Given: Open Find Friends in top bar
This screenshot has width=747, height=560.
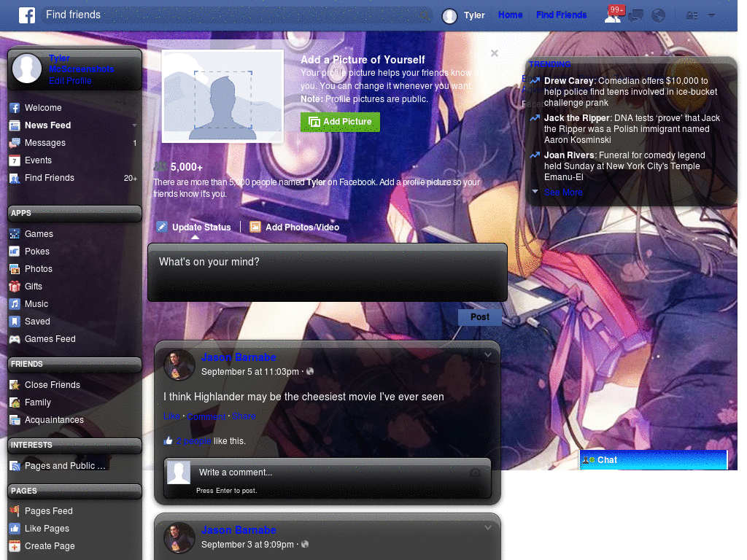Looking at the screenshot, I should coord(561,15).
